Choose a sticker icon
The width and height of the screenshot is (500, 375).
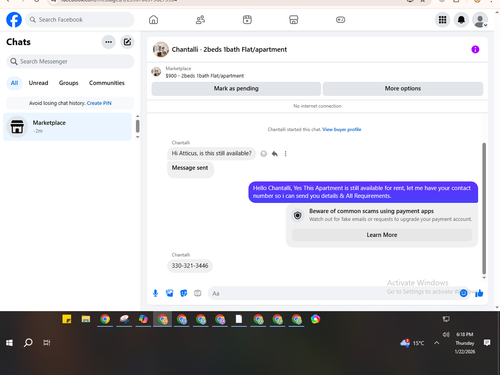point(184,293)
